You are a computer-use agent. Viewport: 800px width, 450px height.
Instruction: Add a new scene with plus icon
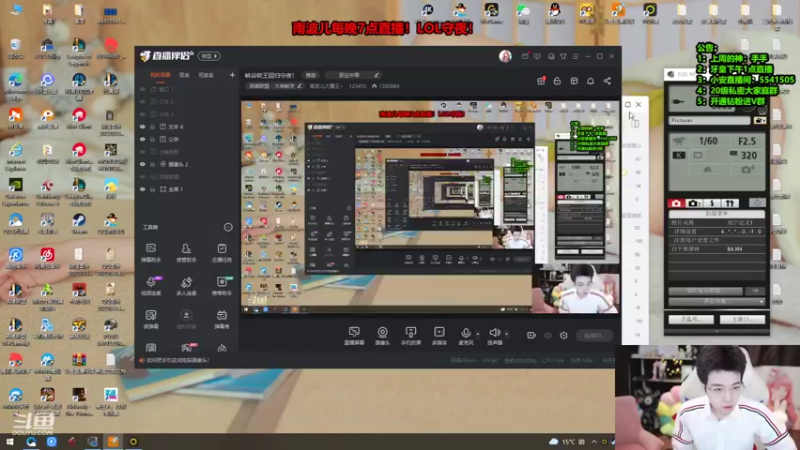pyautogui.click(x=232, y=75)
